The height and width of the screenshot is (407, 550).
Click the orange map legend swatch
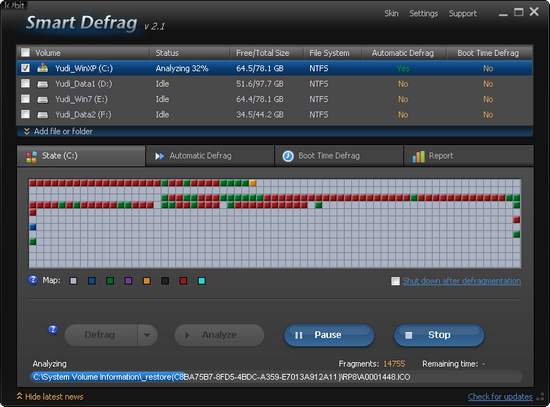pyautogui.click(x=147, y=281)
